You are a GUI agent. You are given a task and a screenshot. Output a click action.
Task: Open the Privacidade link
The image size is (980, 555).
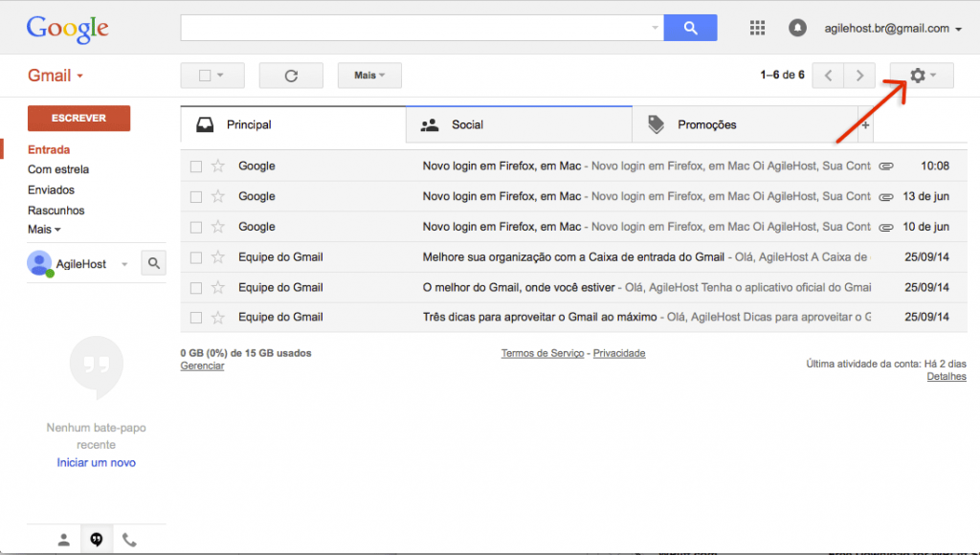coord(619,354)
